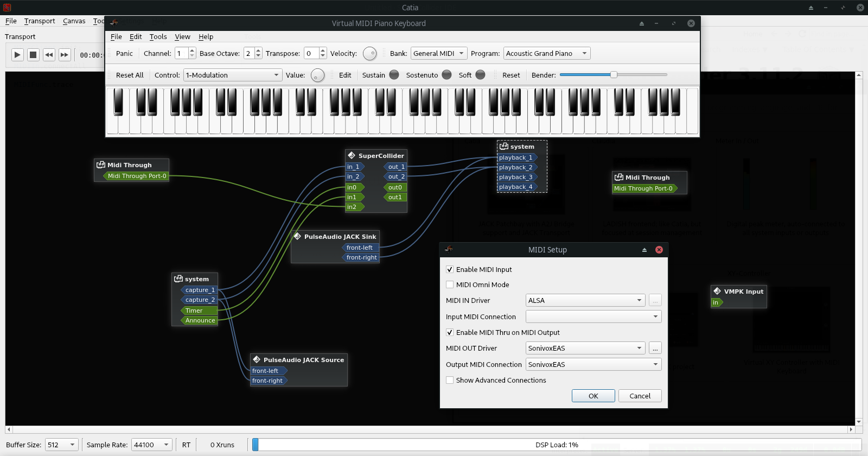Open the Canvas menu in Catia
The width and height of the screenshot is (868, 456).
pos(74,21)
